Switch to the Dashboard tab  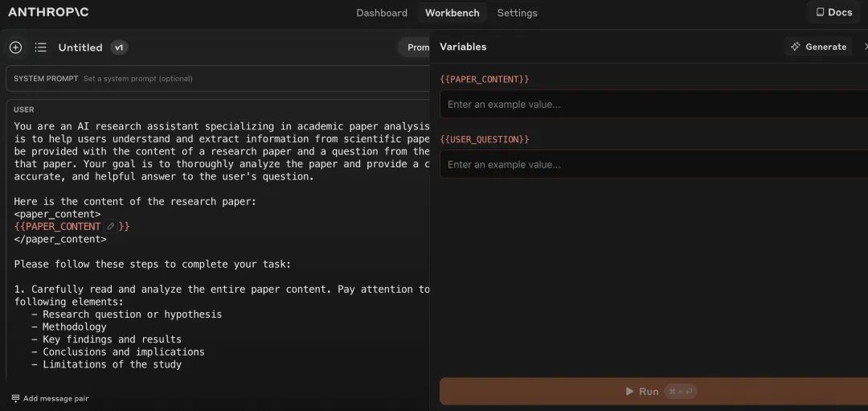pos(382,13)
